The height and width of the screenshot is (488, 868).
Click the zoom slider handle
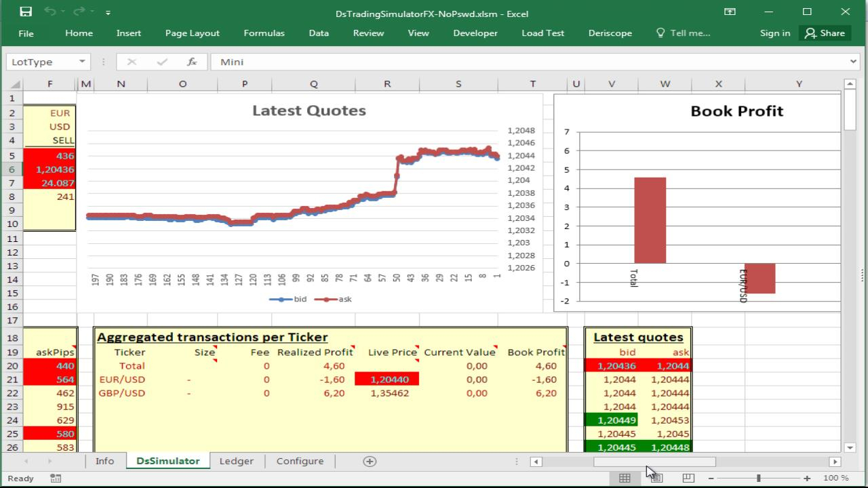point(758,478)
